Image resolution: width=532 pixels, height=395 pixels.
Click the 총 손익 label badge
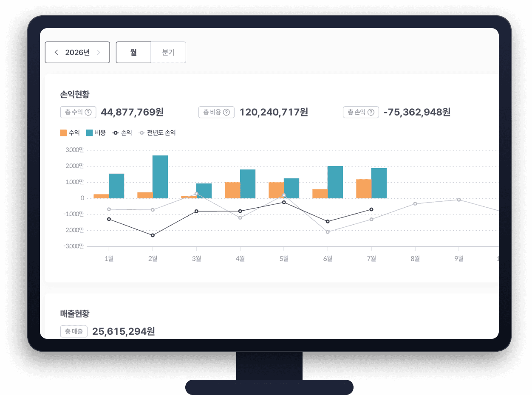click(361, 112)
